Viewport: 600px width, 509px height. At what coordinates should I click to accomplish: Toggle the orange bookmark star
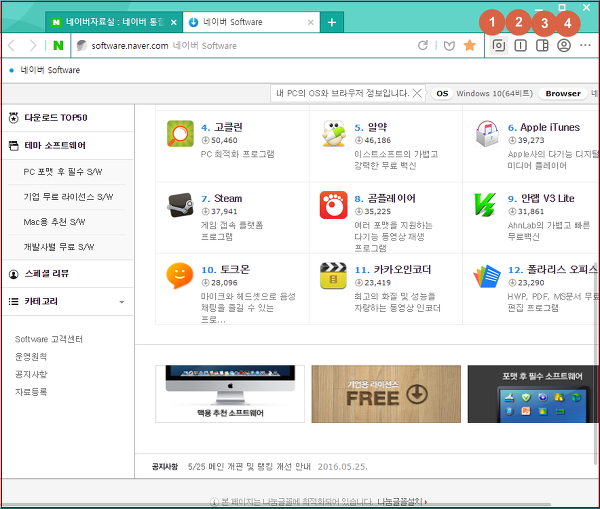(x=470, y=45)
